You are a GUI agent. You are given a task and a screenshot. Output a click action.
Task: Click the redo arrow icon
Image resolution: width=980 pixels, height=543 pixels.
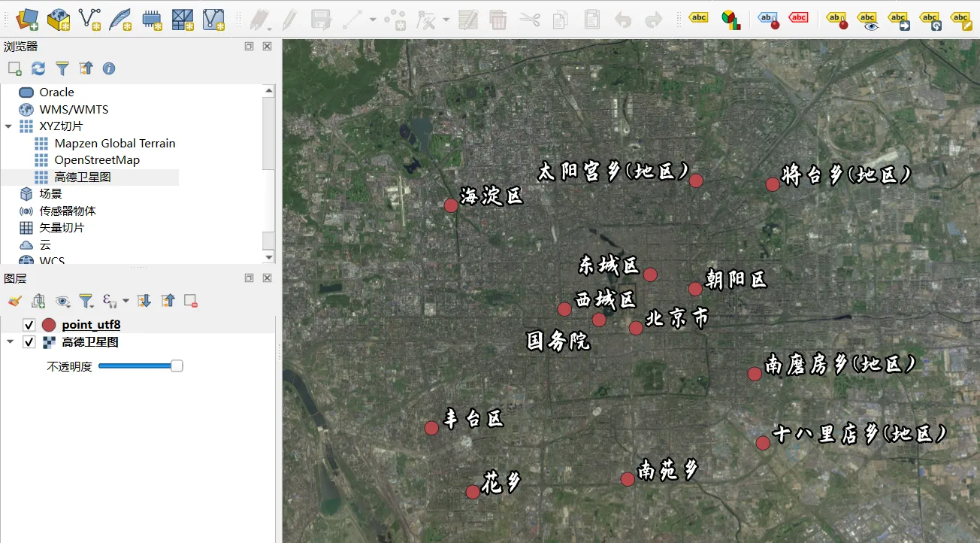point(654,19)
